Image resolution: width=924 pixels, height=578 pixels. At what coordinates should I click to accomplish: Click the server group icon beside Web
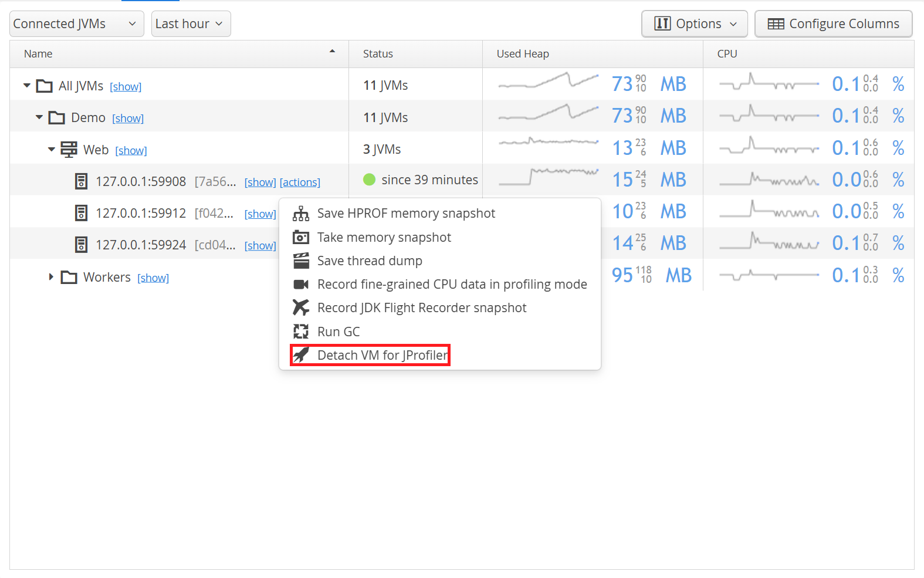(69, 150)
